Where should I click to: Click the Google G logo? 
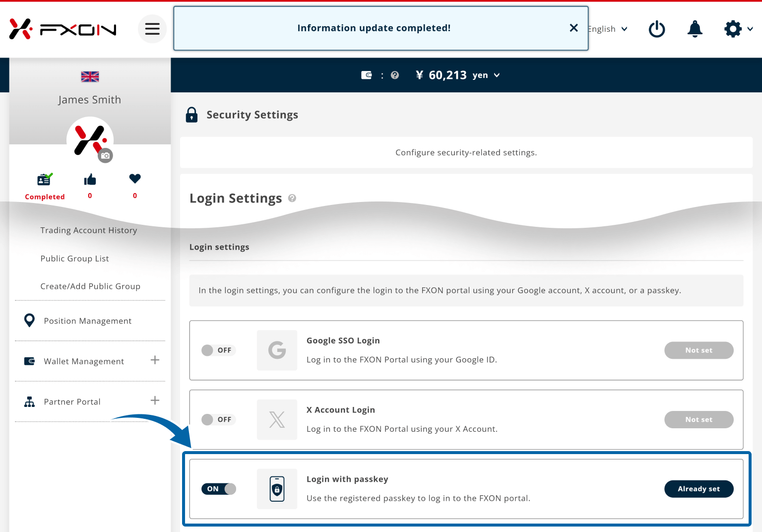click(x=277, y=350)
